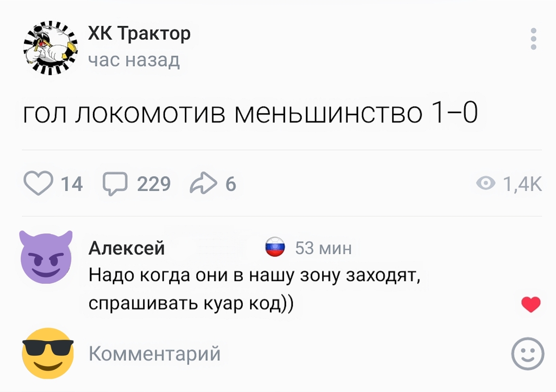Open the emoji picker smiley icon

click(x=527, y=353)
